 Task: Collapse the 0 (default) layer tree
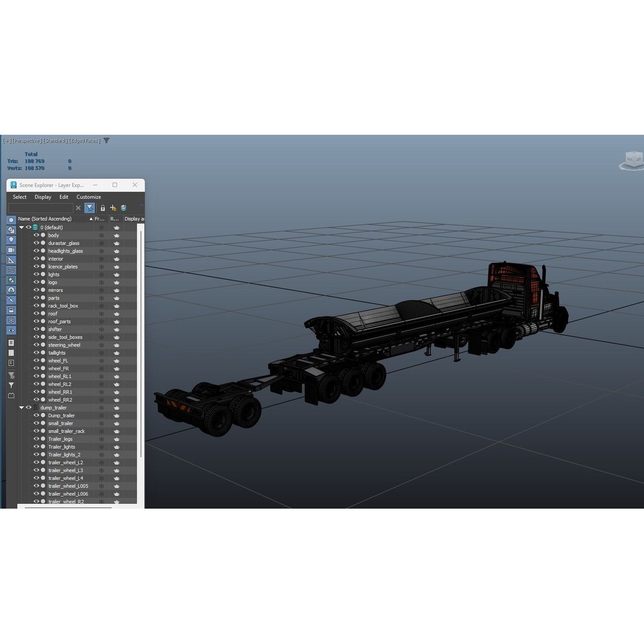click(x=21, y=227)
